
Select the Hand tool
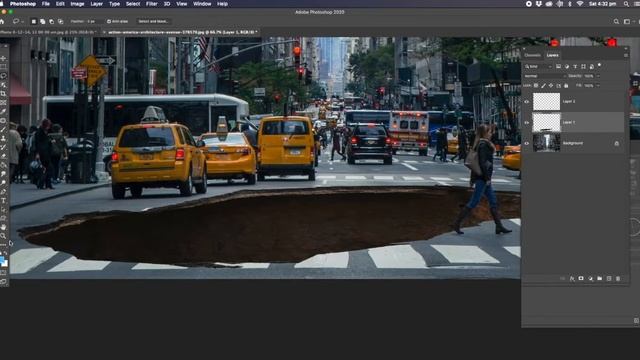3,227
